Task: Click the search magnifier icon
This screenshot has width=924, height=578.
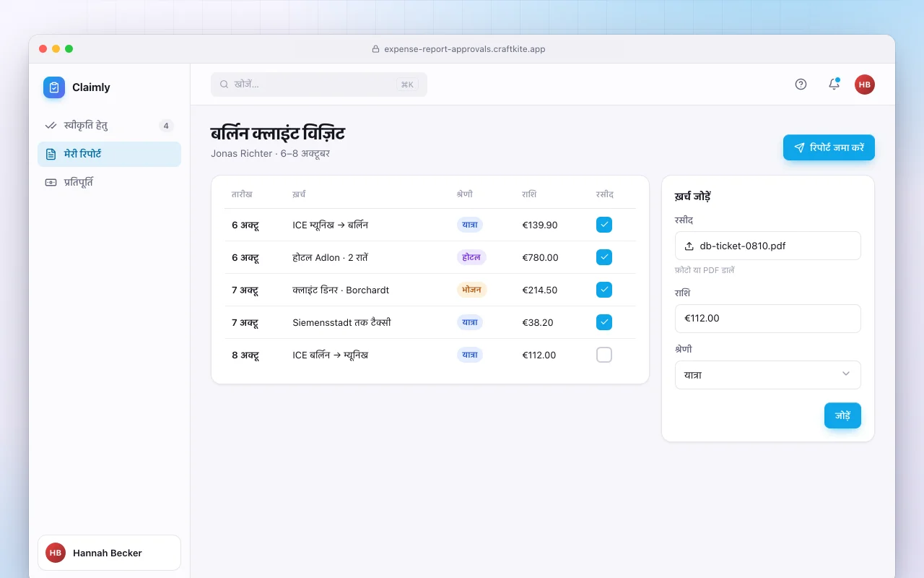Action: pos(225,85)
